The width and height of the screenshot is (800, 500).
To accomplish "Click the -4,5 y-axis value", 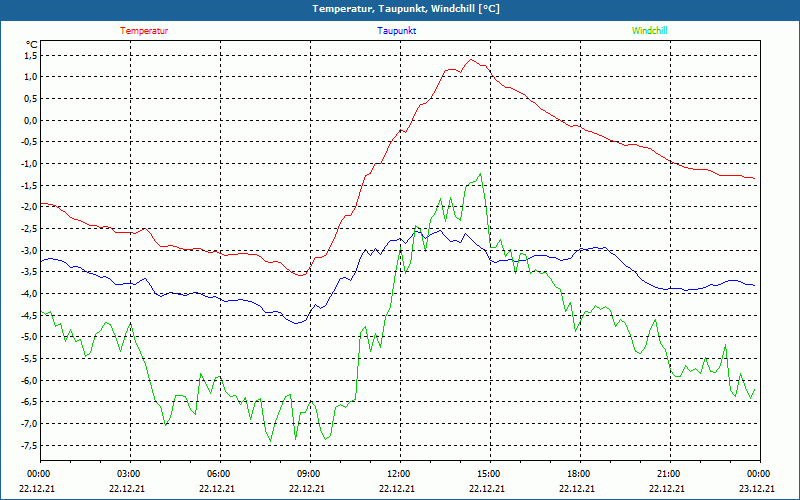I will [29, 315].
